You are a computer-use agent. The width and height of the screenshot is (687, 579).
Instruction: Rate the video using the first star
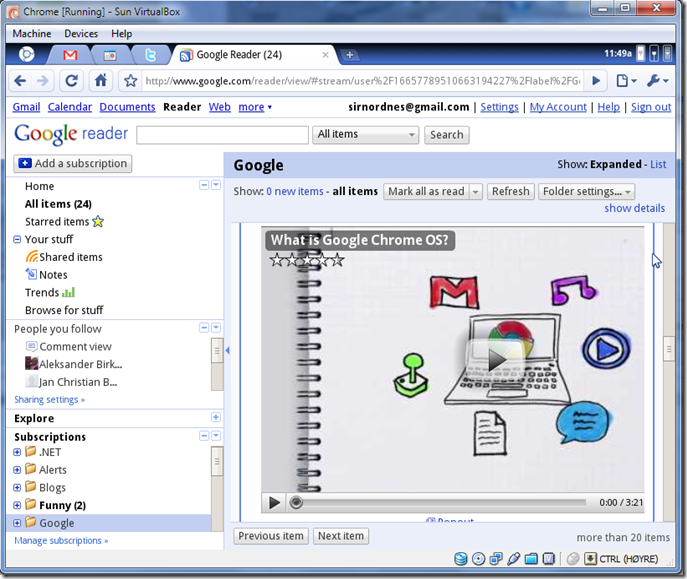tap(277, 260)
